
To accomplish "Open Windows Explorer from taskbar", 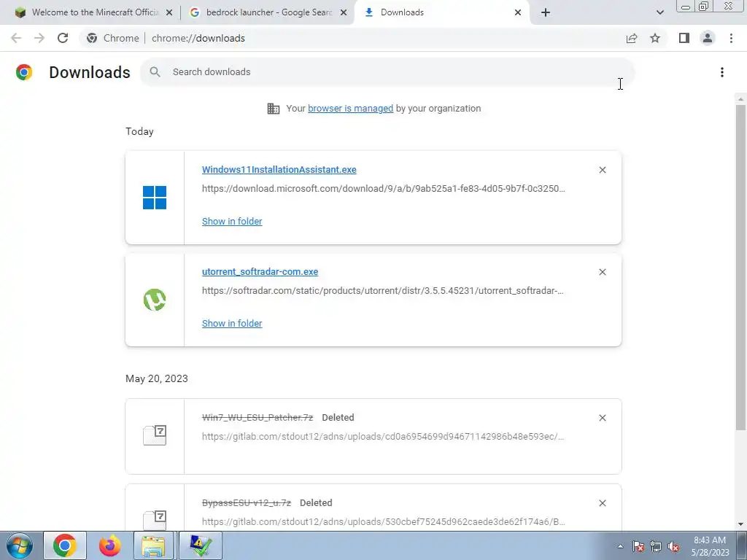I will (x=153, y=545).
